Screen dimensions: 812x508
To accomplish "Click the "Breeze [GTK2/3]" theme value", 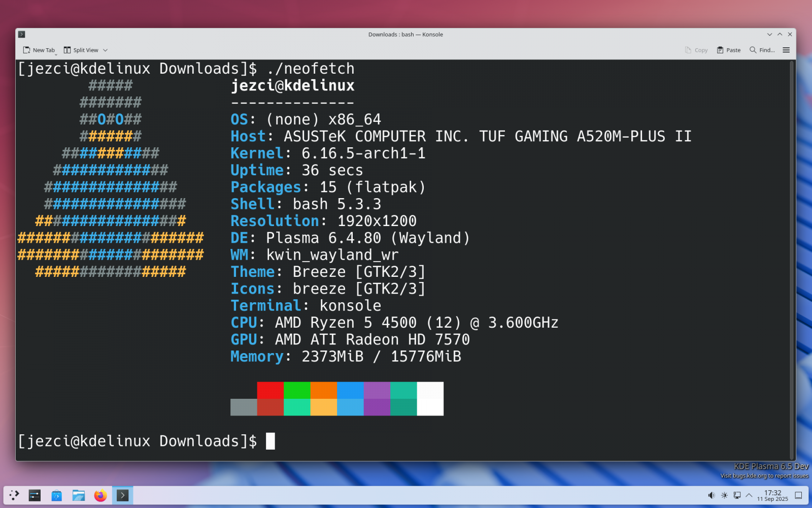I will (359, 272).
